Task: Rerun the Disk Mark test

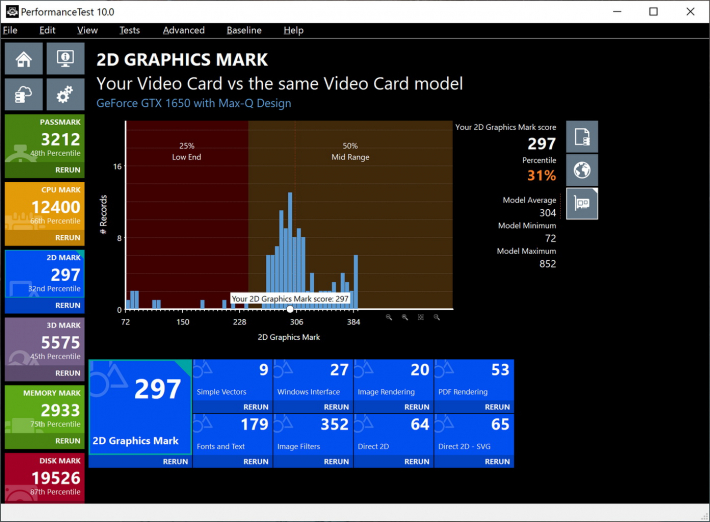Action: (68, 508)
